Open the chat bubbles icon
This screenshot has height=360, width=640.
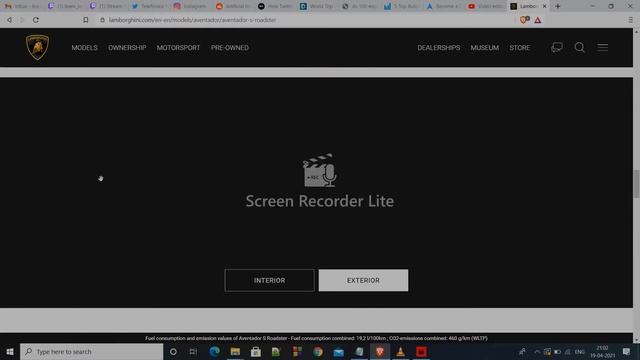(557, 47)
